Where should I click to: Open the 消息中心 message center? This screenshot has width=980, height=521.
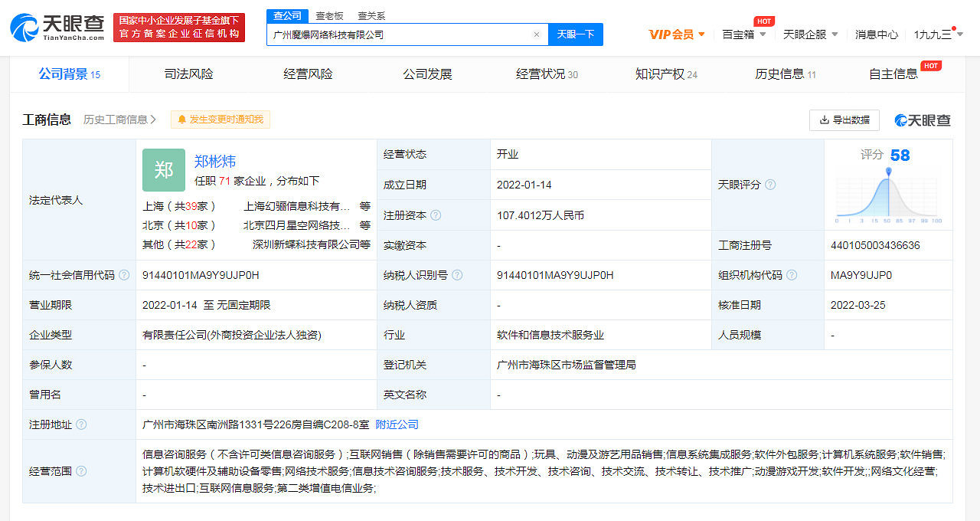click(x=876, y=34)
